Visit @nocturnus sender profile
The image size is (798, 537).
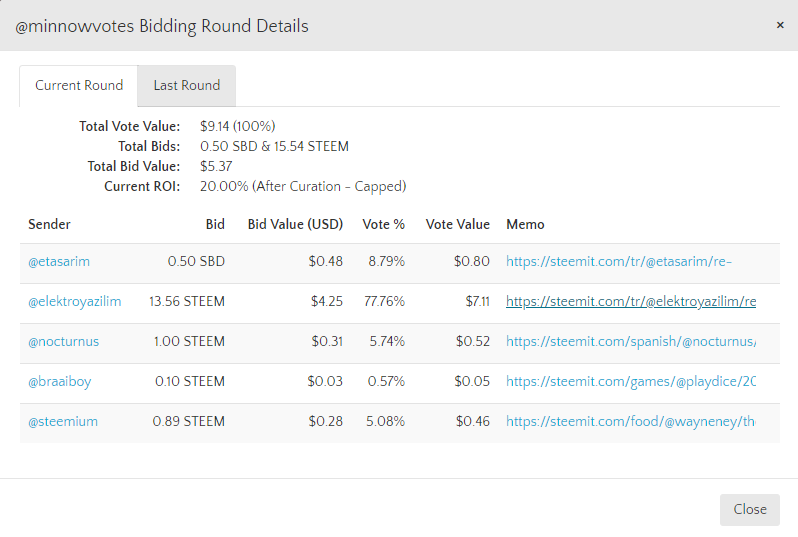[64, 342]
